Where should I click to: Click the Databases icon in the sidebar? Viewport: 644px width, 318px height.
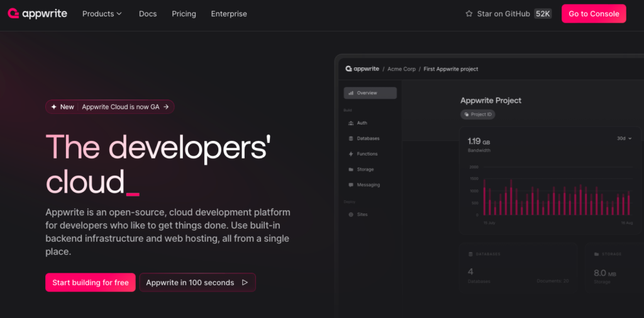[351, 139]
